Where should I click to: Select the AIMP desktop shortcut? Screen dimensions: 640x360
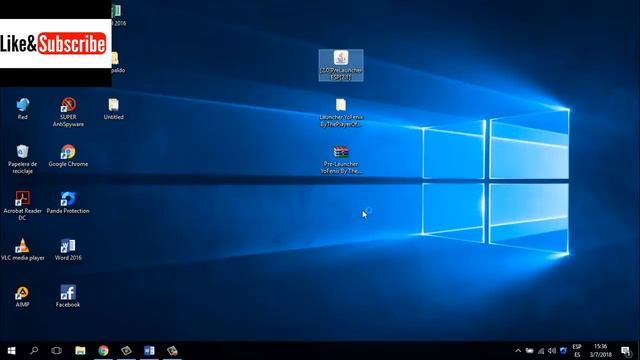click(x=22, y=296)
